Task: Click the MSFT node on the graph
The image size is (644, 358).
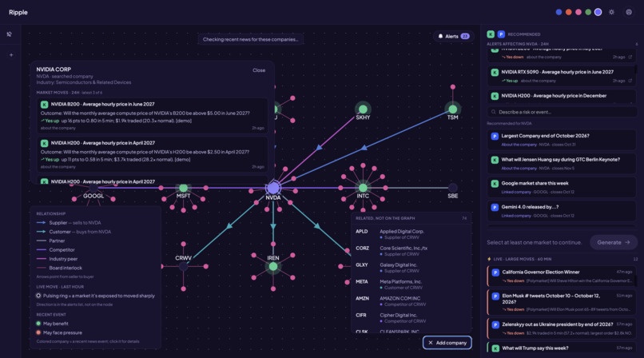Action: click(x=183, y=188)
